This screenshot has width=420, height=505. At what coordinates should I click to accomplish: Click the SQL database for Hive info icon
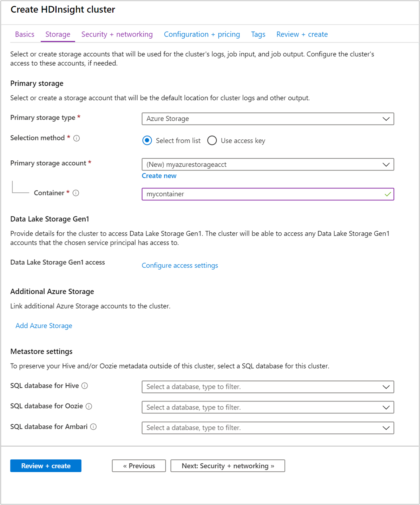(85, 386)
